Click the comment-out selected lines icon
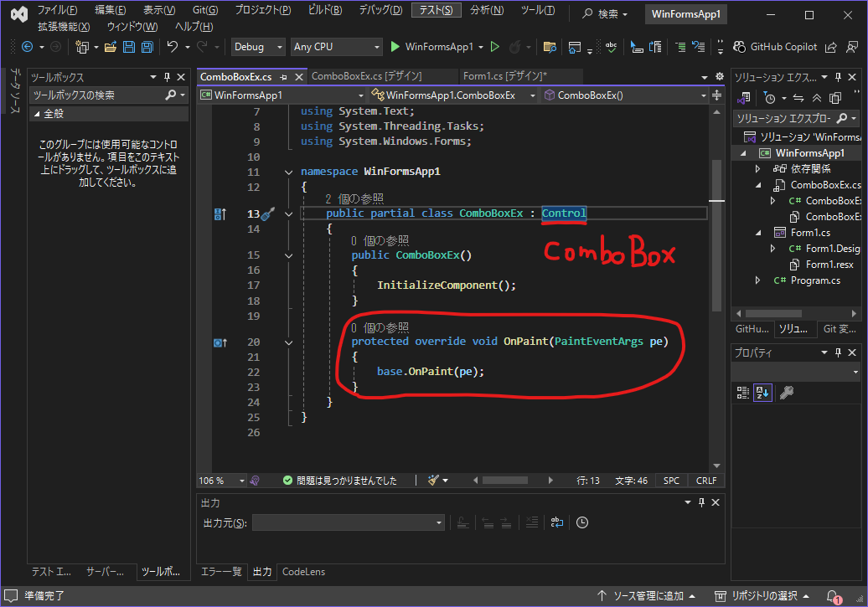Viewport: 868px width, 607px height. (x=680, y=46)
